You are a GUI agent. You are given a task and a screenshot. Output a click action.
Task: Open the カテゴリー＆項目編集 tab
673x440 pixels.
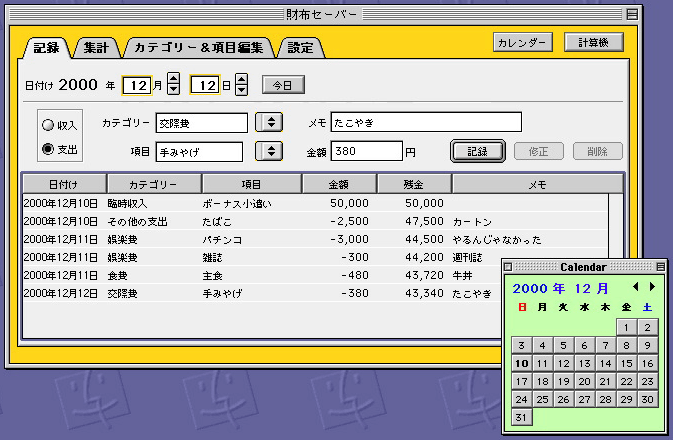point(198,48)
